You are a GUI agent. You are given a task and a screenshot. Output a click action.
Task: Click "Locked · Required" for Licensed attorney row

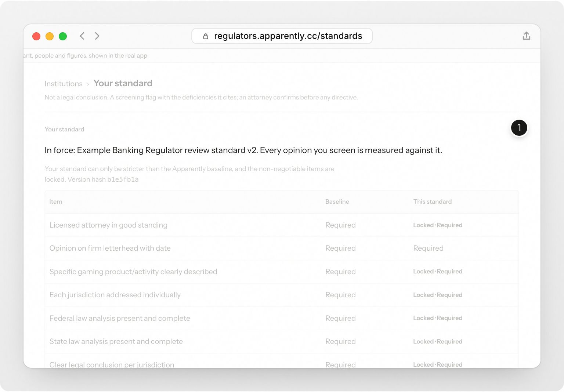[x=438, y=225]
